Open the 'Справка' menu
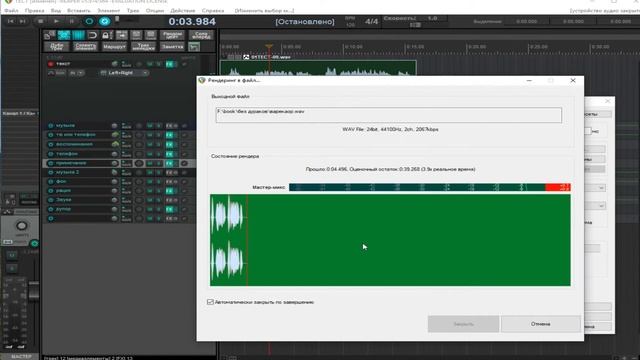This screenshot has width=640, height=360. [x=213, y=10]
